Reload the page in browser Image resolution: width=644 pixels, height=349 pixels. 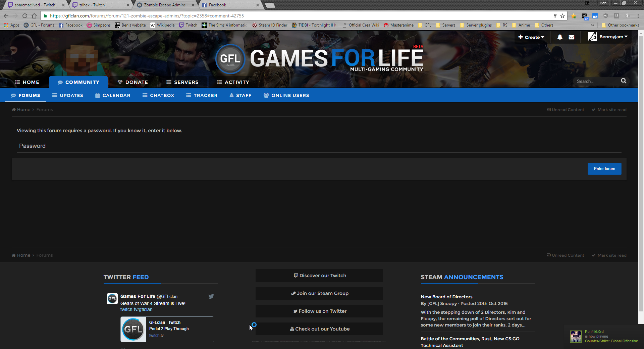(25, 16)
